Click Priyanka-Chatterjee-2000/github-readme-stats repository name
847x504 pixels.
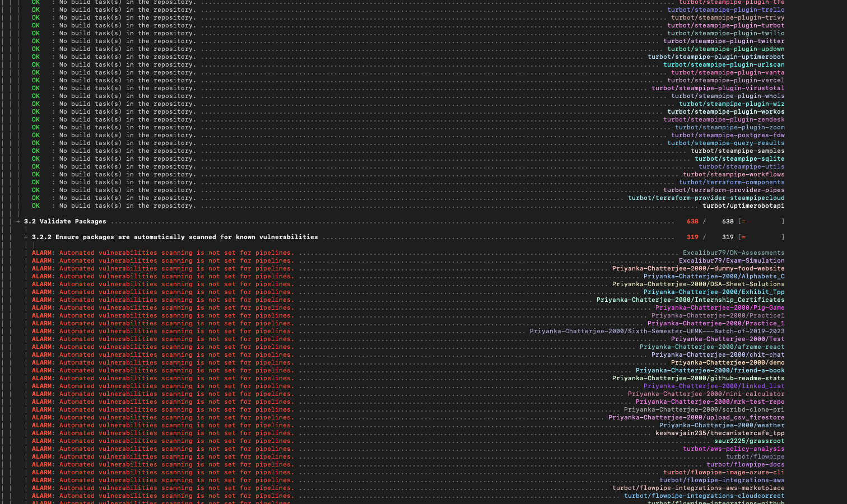(x=699, y=379)
